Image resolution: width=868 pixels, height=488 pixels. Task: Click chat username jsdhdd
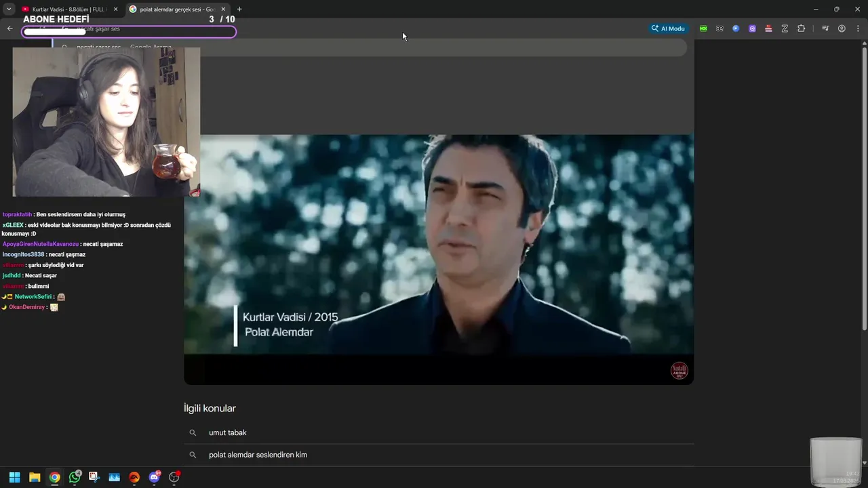coord(12,275)
